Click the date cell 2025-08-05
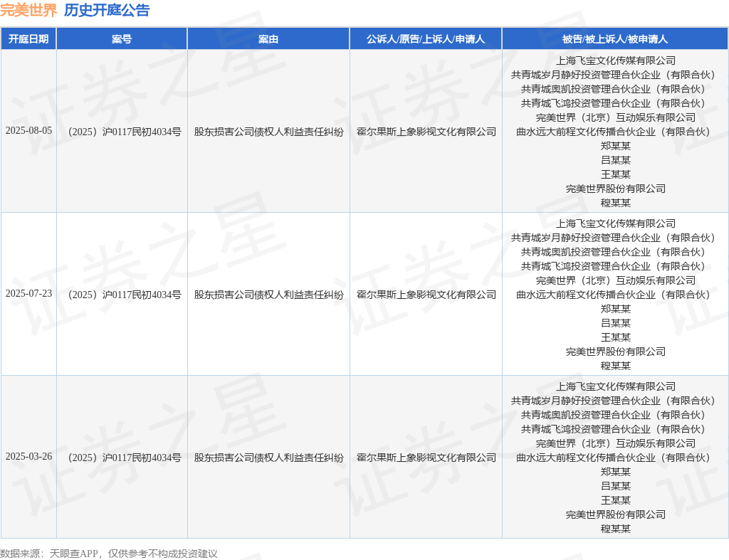729x560 pixels. pos(28,131)
